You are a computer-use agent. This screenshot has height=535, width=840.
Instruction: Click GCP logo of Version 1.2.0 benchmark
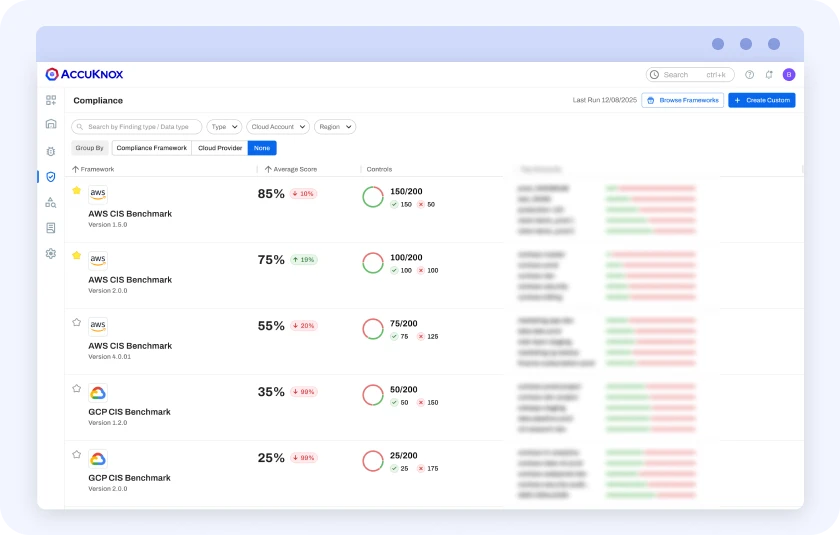(x=98, y=393)
